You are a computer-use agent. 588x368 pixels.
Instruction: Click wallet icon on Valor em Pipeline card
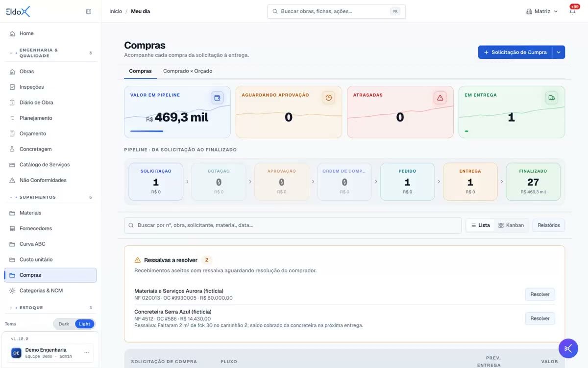point(217,98)
